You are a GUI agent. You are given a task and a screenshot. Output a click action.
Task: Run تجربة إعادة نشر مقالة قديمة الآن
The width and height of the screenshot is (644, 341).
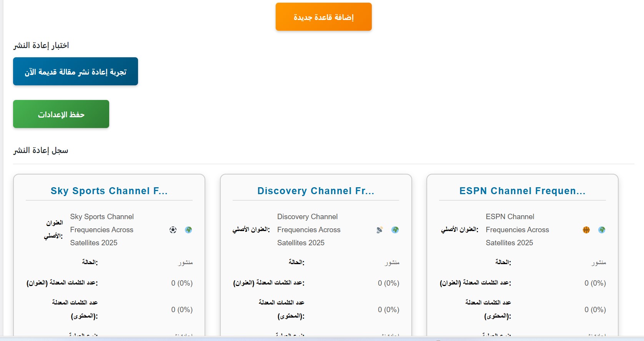75,72
